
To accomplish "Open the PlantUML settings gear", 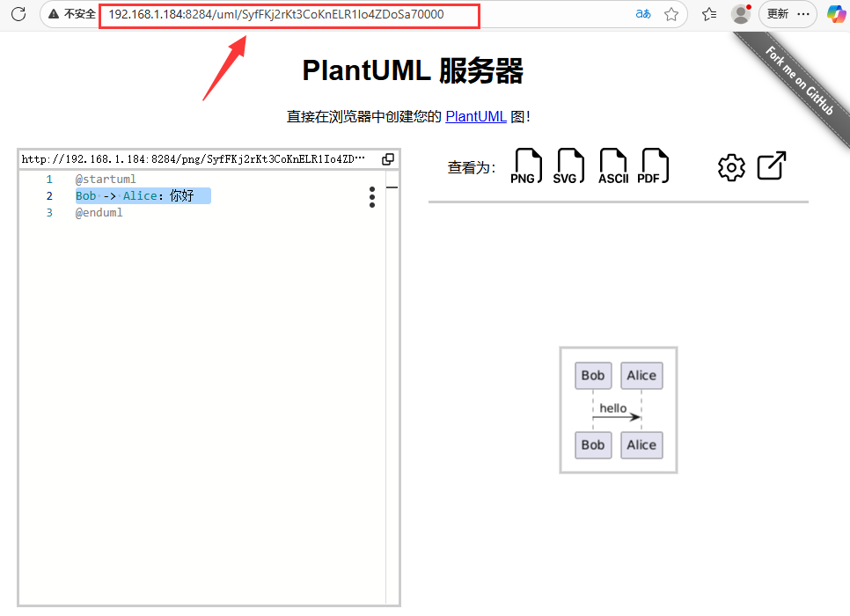I will (x=731, y=167).
